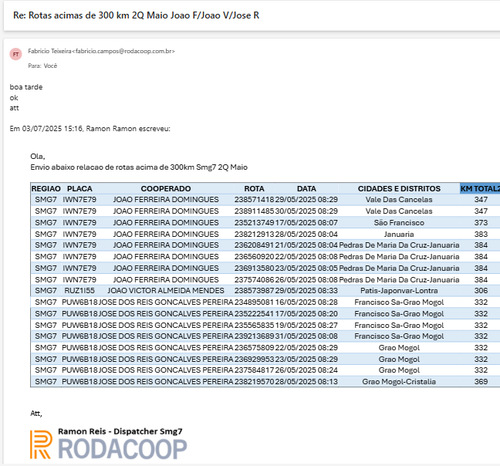The image size is (500, 466).
Task: Click the 'boa tarde' greeting text
Action: pyautogui.click(x=26, y=87)
